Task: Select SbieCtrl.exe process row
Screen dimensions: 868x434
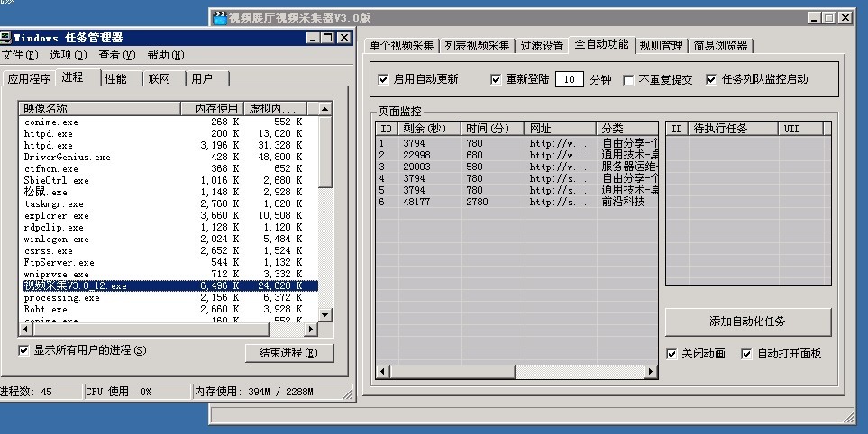Action: click(170, 181)
